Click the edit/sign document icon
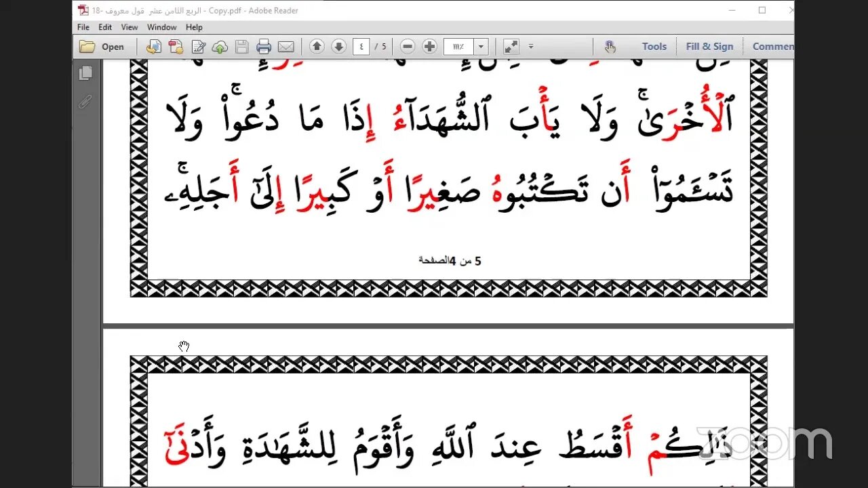 [x=198, y=47]
